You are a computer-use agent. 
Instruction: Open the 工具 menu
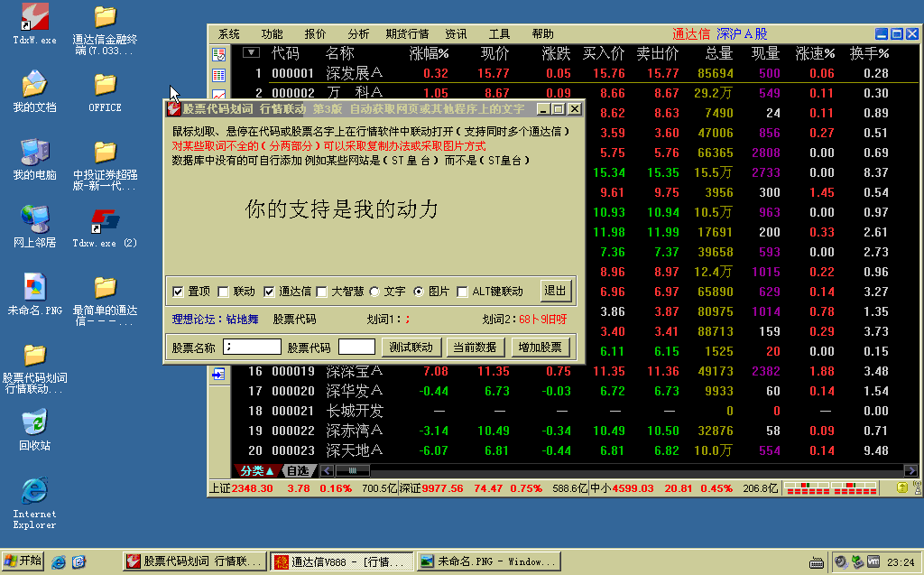[499, 34]
